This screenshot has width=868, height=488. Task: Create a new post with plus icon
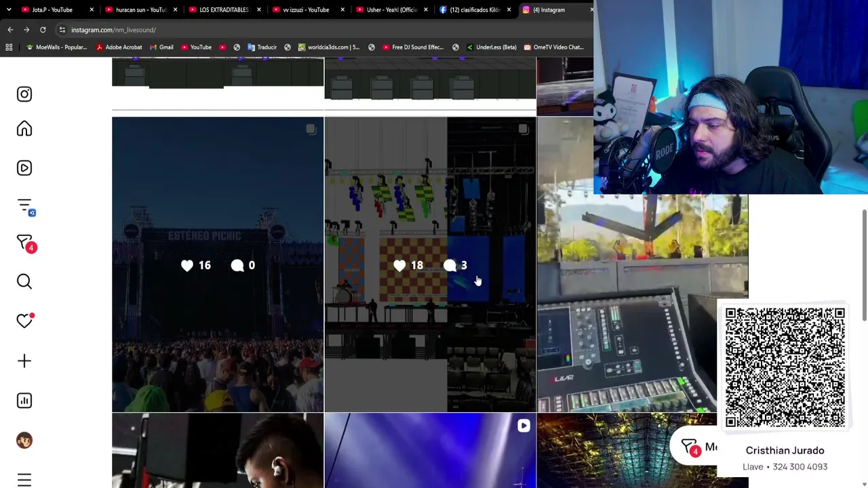pyautogui.click(x=24, y=361)
